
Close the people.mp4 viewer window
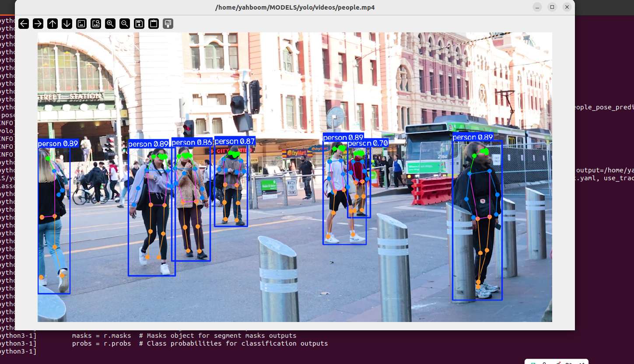point(567,7)
